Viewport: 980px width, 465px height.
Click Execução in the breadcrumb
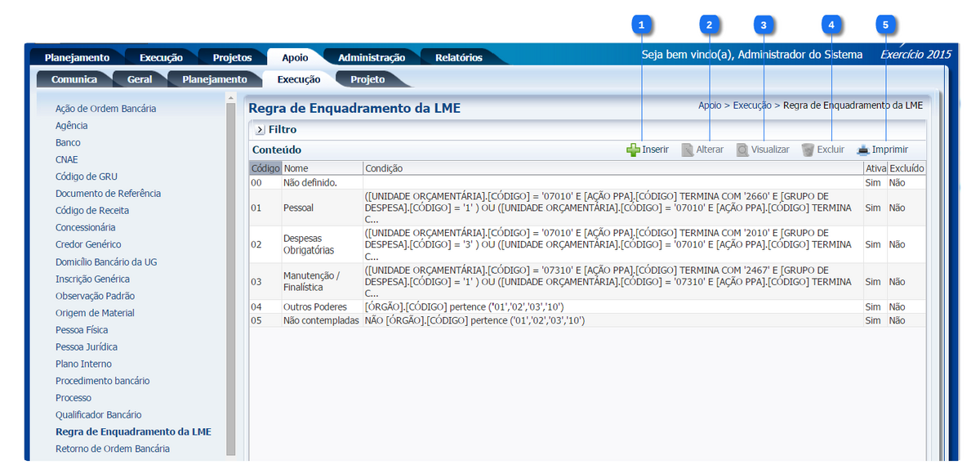(x=751, y=105)
